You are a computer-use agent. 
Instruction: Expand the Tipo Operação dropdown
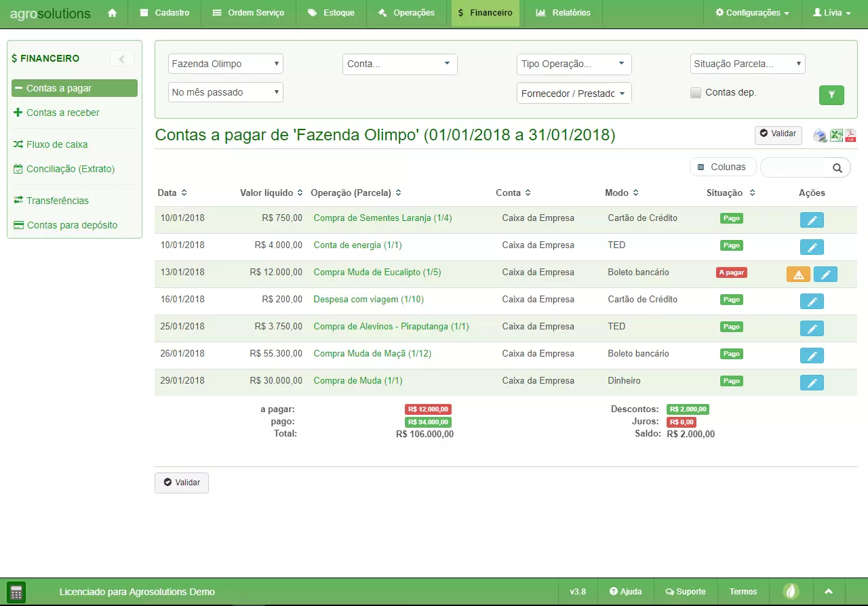click(574, 64)
